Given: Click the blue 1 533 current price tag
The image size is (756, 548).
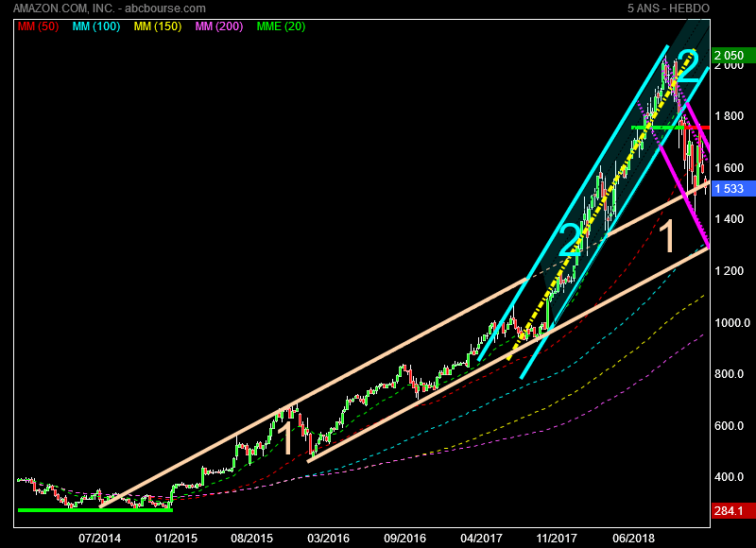Looking at the screenshot, I should coord(733,188).
